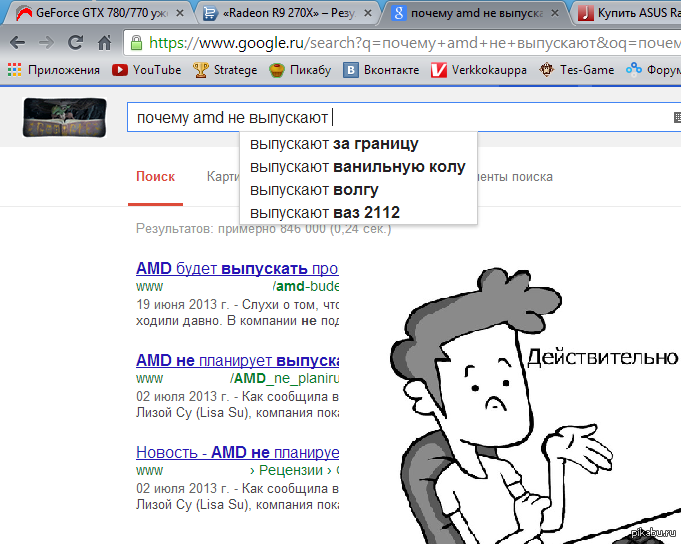Click the green URL with AMD_ne_planiru
This screenshot has width=681, height=544.
click(x=237, y=379)
